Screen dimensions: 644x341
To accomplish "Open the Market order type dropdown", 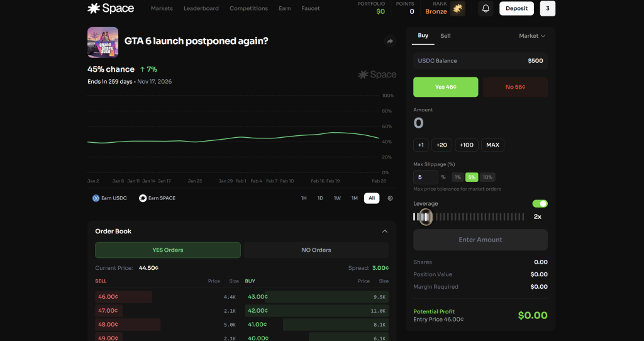I will coord(532,36).
